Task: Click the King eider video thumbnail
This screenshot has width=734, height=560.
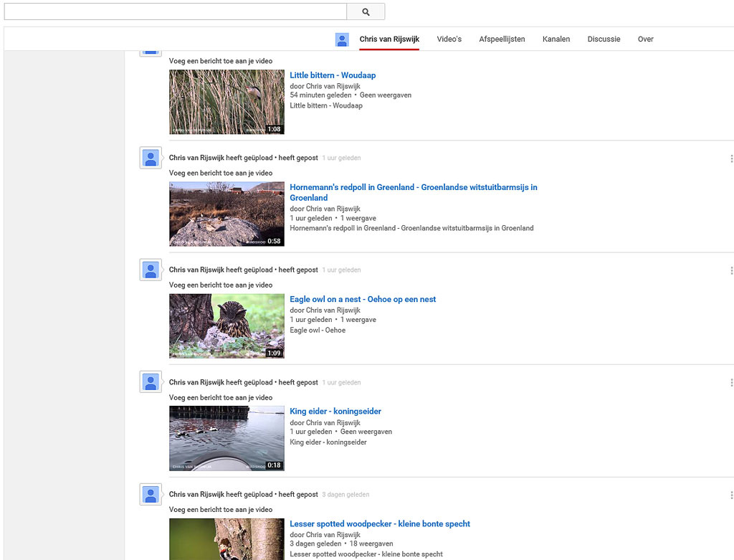Action: point(227,438)
